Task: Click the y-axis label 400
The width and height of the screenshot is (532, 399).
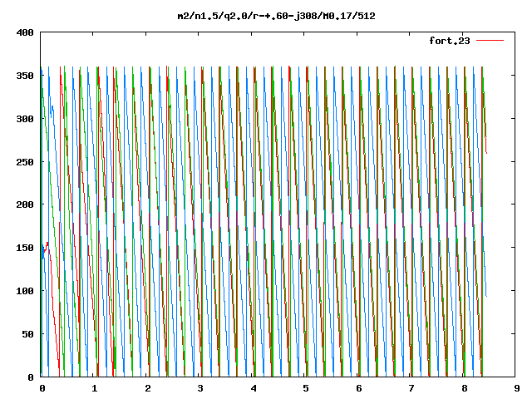Action: pyautogui.click(x=25, y=32)
